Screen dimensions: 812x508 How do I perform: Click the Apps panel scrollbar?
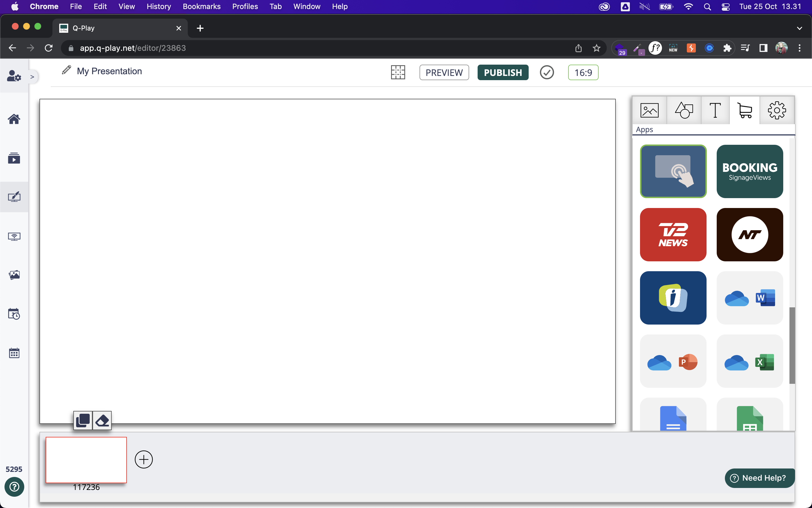(792, 345)
